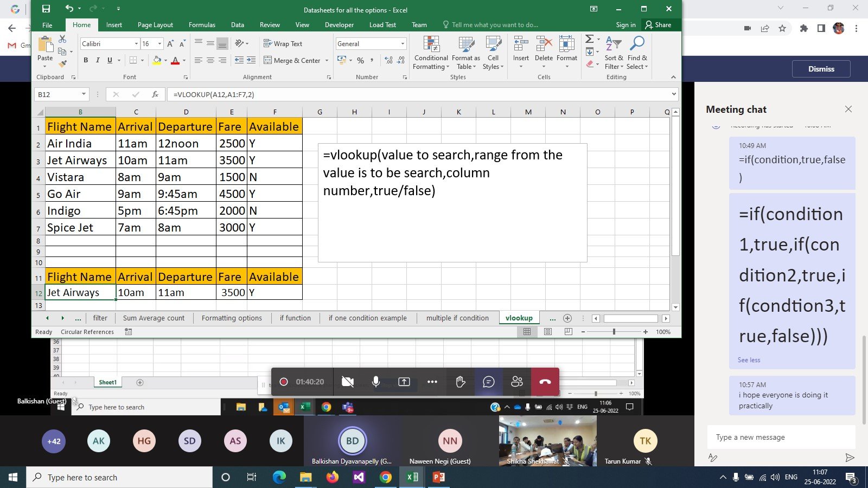This screenshot has width=868, height=488.
Task: Expand Merge & Center dropdown arrow
Action: pyautogui.click(x=327, y=61)
